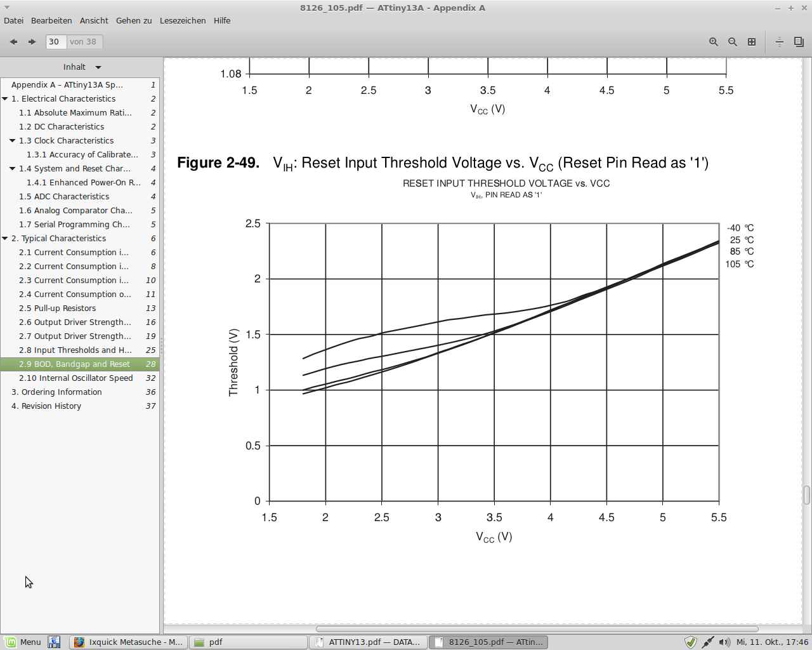This screenshot has width=812, height=650.
Task: Switch to ATTINY13.pdf taskbar window
Action: pos(368,642)
